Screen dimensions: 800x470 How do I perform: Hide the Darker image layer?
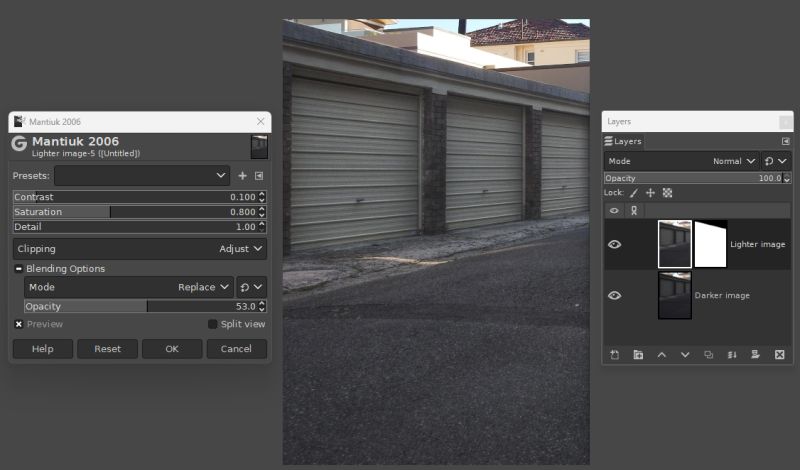click(614, 295)
